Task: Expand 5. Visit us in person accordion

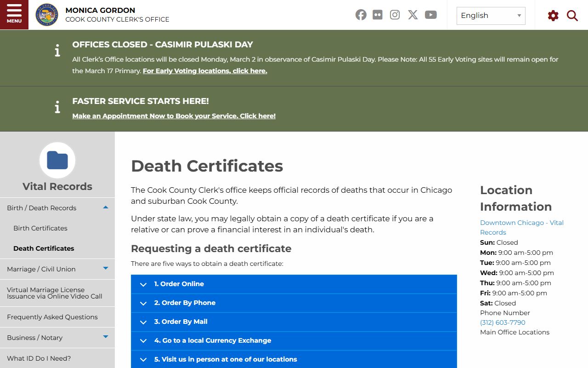Action: click(294, 359)
